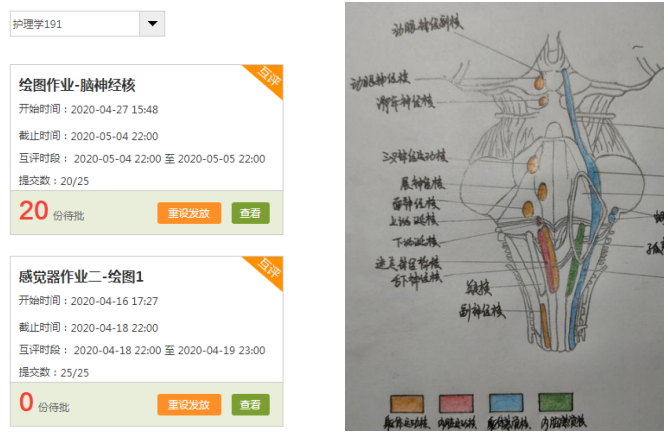Click the green legend swatch in the drawing
This screenshot has height=437, width=668.
click(556, 402)
